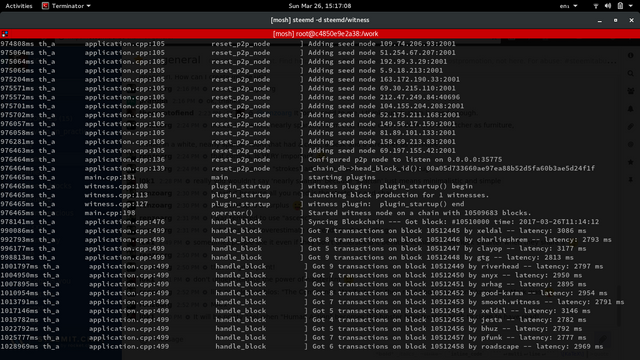
Task: Click 'witness.cpp:108' source reference
Action: [116, 187]
